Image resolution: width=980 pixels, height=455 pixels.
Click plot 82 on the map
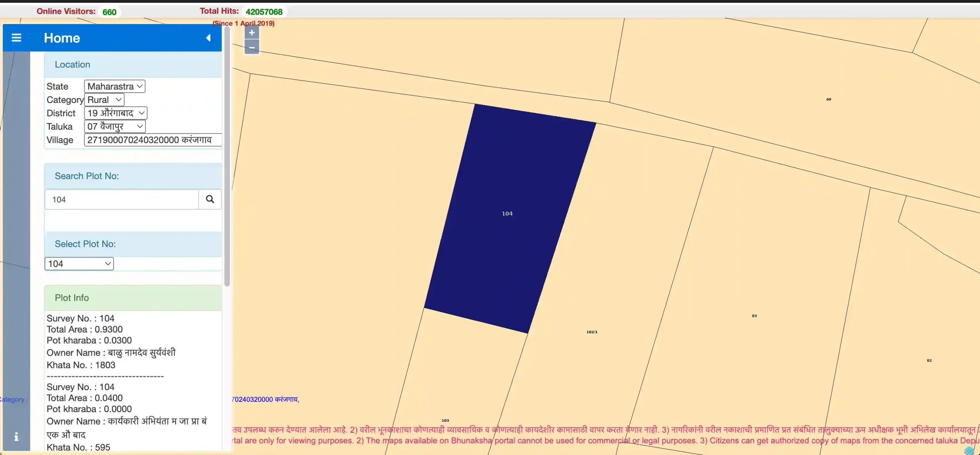pyautogui.click(x=929, y=360)
